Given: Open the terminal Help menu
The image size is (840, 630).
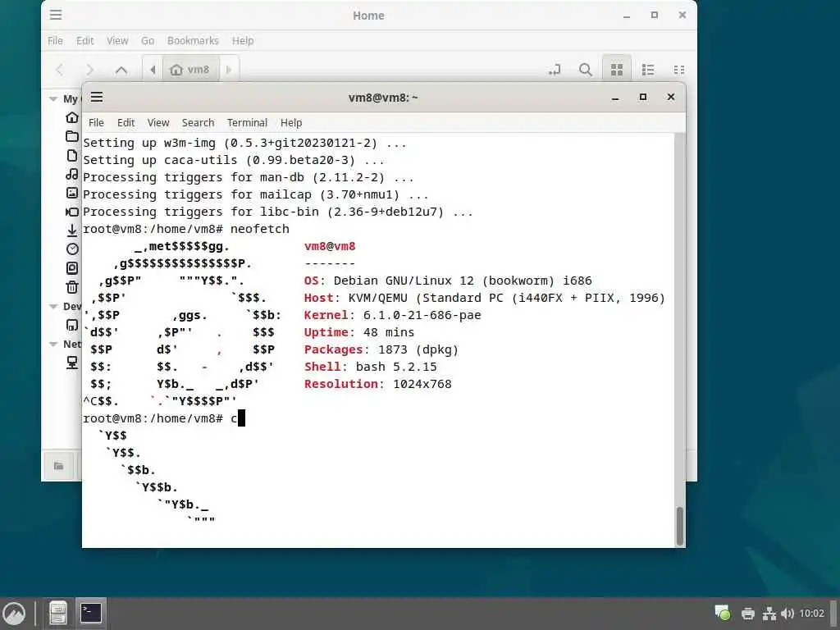Looking at the screenshot, I should [291, 123].
